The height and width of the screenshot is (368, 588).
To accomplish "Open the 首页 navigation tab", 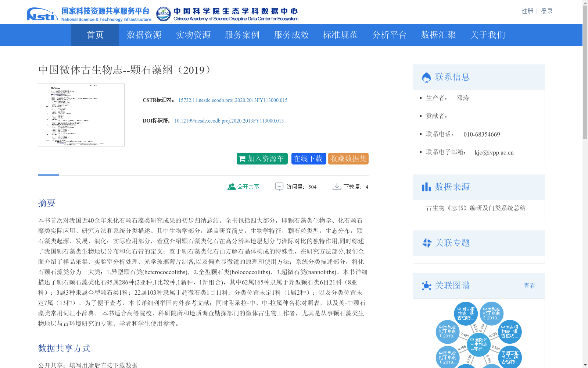I will (95, 35).
